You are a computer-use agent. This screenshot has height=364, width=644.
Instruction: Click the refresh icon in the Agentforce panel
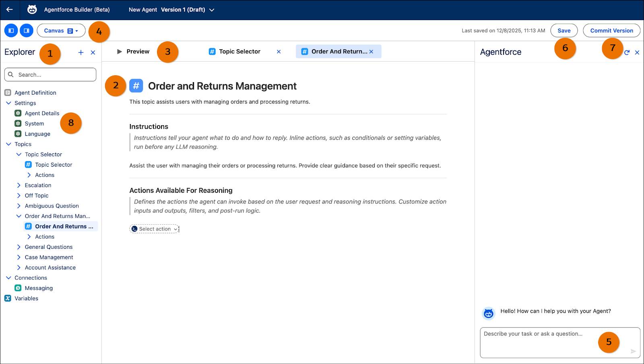click(627, 52)
